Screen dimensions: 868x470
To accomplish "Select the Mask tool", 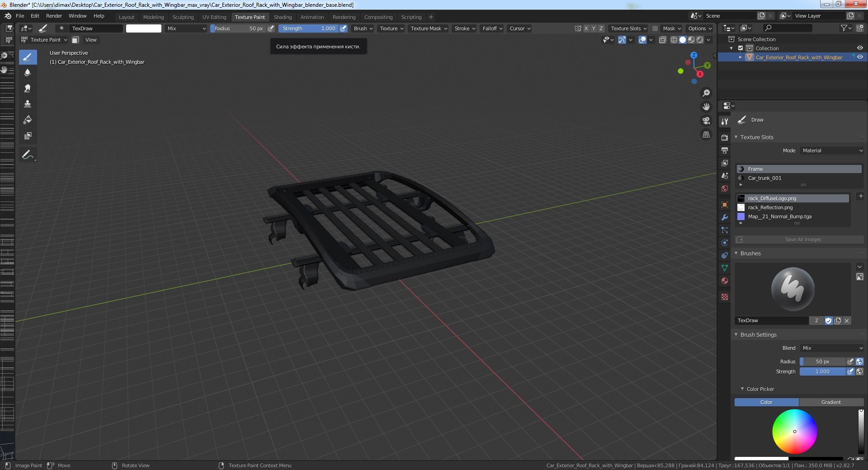I will pyautogui.click(x=28, y=136).
